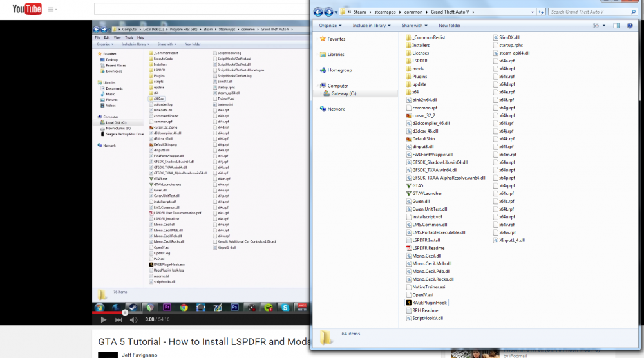Click the Forward arrow in Explorer window
The image size is (644, 358).
[328, 12]
